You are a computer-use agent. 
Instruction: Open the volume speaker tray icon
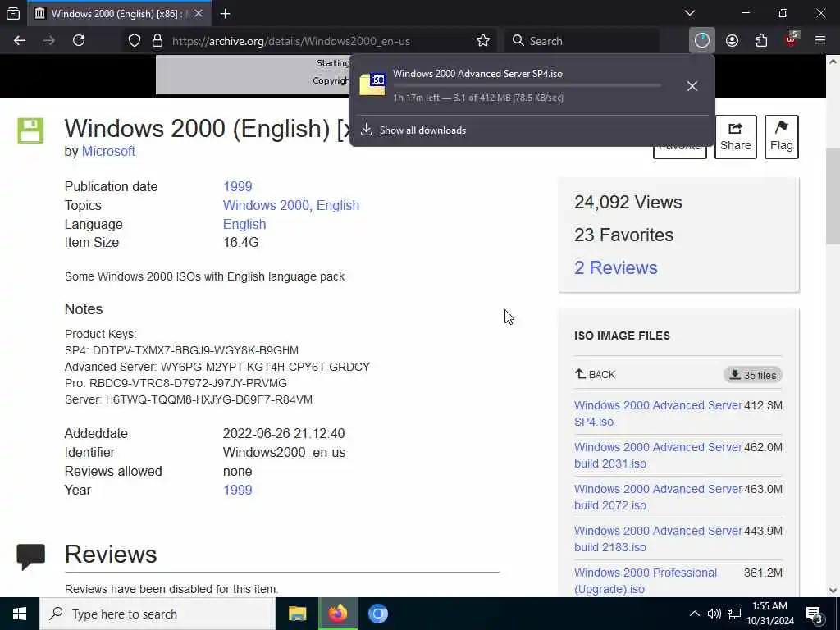coord(714,614)
